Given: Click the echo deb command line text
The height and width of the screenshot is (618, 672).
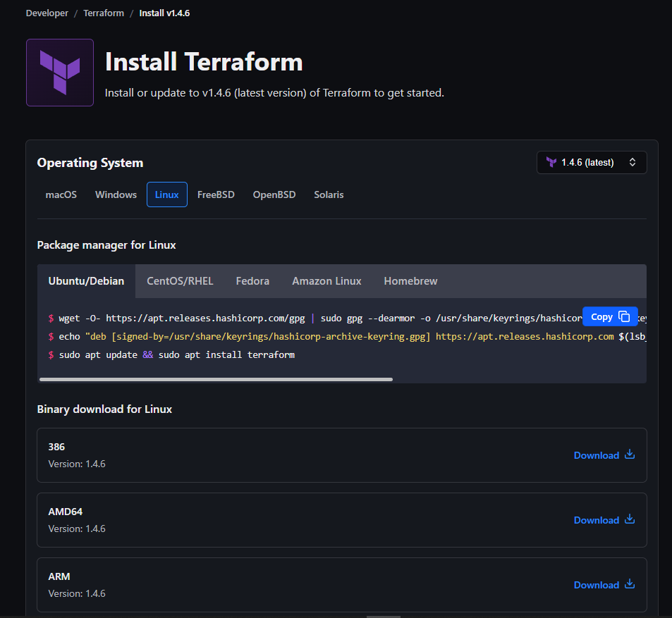Looking at the screenshot, I should tap(347, 337).
